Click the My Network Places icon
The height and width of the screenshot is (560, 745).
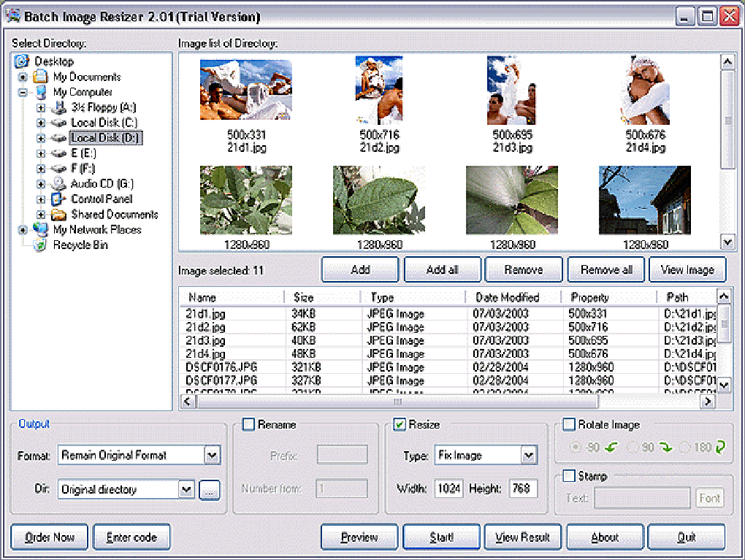pyautogui.click(x=41, y=229)
